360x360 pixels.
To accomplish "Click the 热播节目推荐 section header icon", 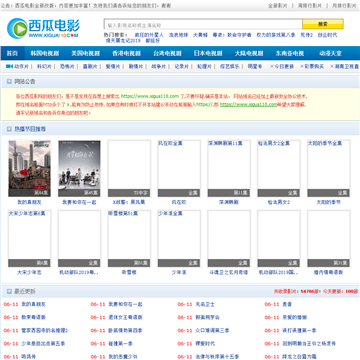I will (9, 129).
